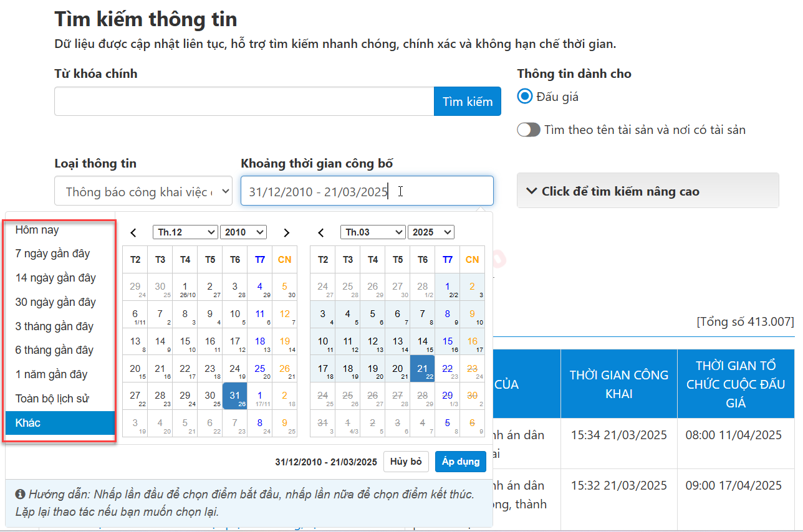This screenshot has height=532, width=803.
Task: Select day 25 in December 2010 calendar
Action: [x=260, y=369]
